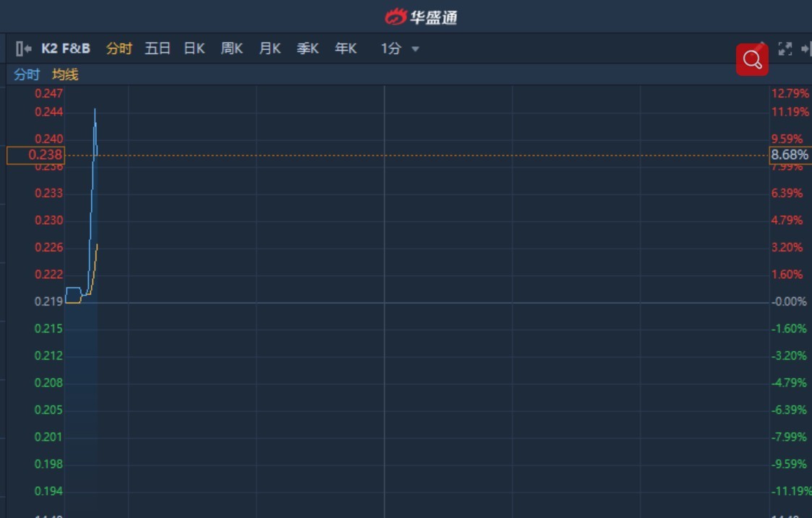Click the -7.99% green percentage label
Viewport: 812px width, 518px height.
point(789,437)
